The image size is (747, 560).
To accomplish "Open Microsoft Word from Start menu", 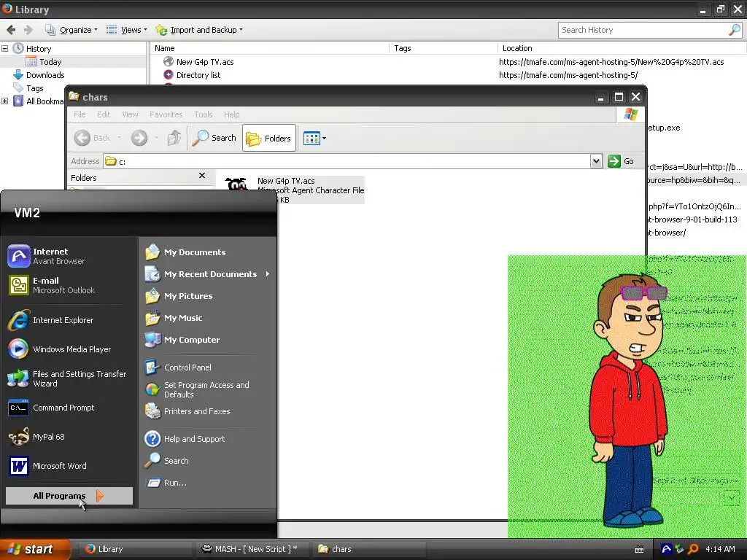I will pyautogui.click(x=47, y=466).
